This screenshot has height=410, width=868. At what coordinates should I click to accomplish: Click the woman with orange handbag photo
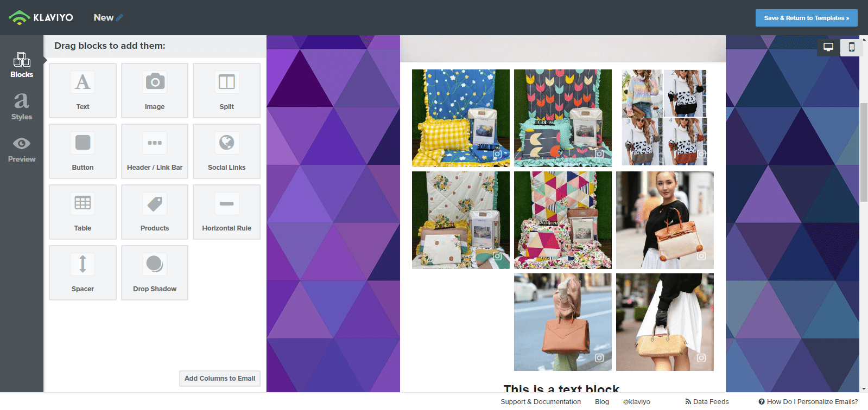click(664, 220)
